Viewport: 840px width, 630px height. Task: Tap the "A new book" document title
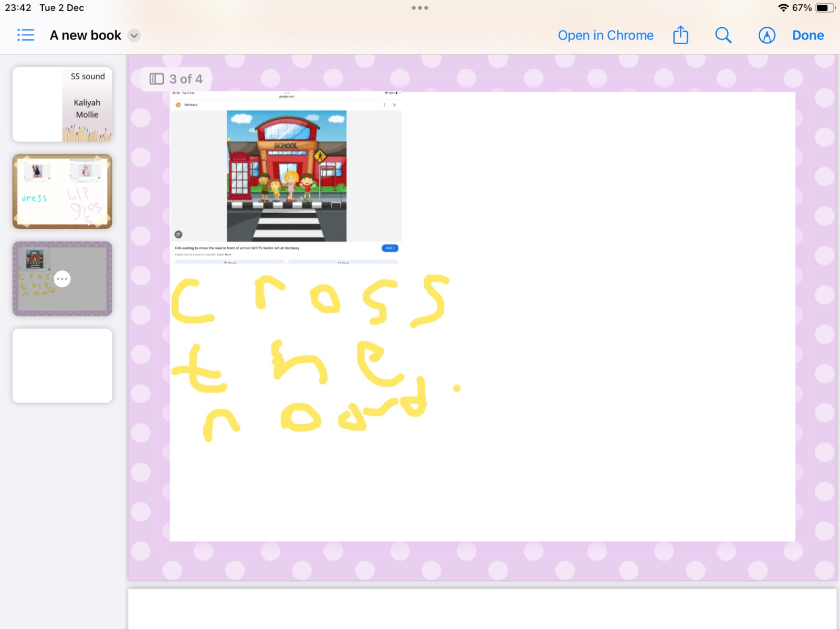pyautogui.click(x=86, y=35)
